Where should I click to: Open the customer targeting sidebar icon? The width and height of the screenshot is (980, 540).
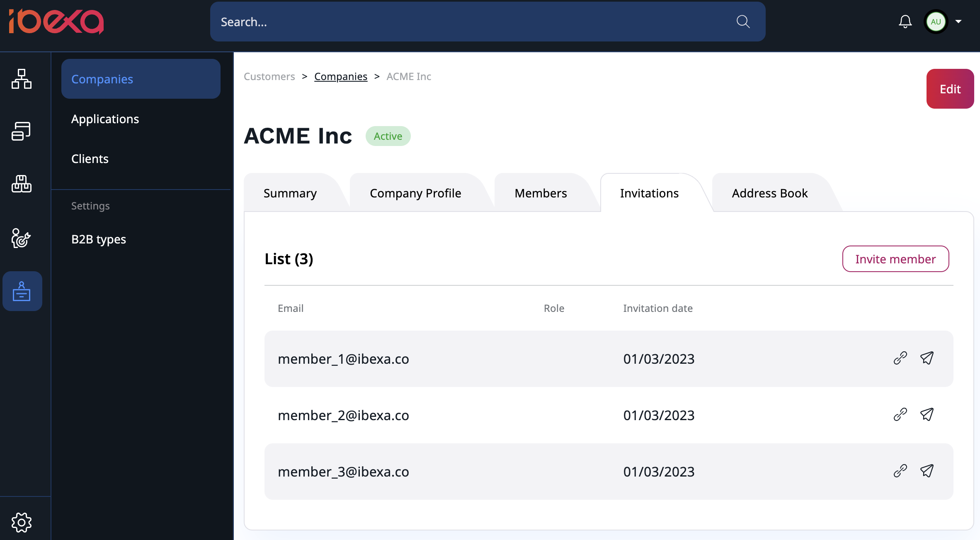tap(22, 238)
